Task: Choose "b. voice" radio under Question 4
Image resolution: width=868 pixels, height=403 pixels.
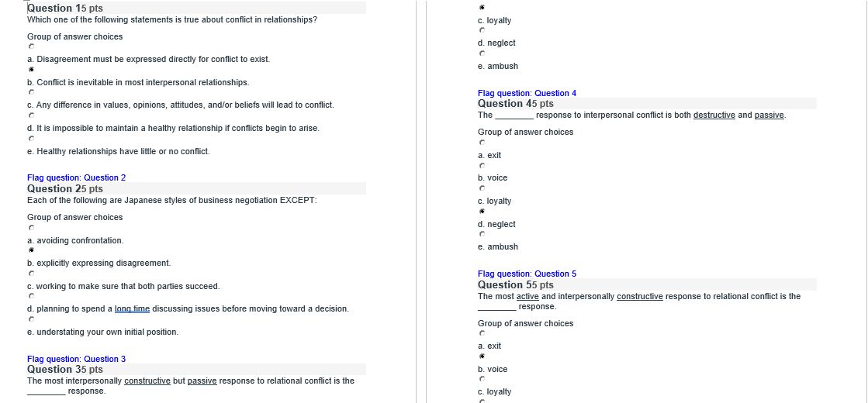Action: coord(482,165)
